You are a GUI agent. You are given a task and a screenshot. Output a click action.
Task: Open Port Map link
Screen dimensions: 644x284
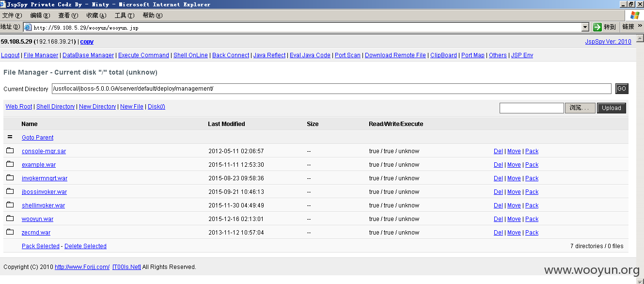(473, 55)
